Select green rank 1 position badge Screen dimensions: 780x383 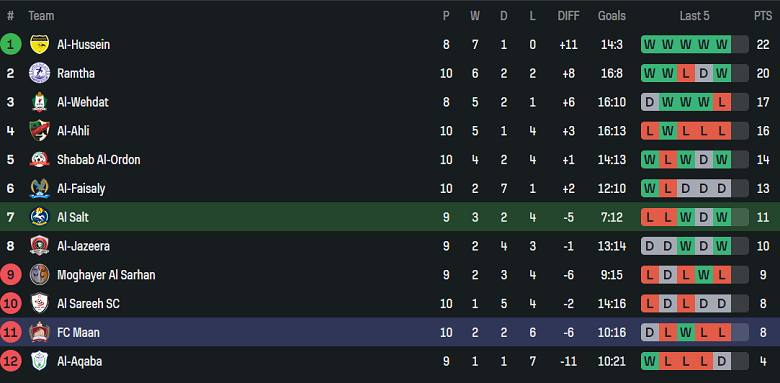[x=10, y=45]
